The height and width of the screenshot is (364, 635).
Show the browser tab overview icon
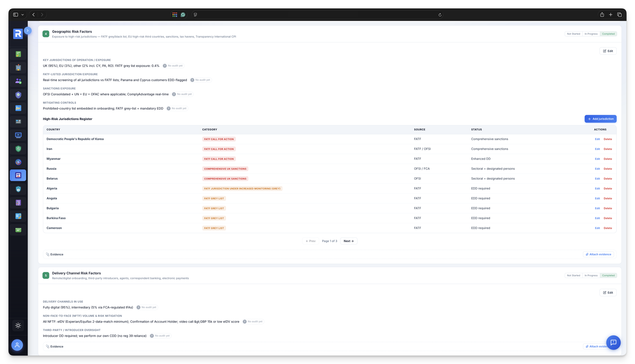point(619,15)
